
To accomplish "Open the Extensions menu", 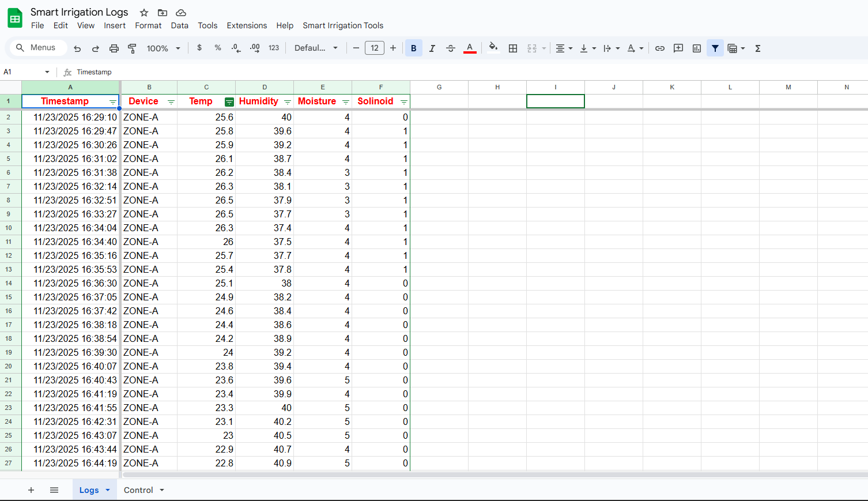I will coord(247,25).
